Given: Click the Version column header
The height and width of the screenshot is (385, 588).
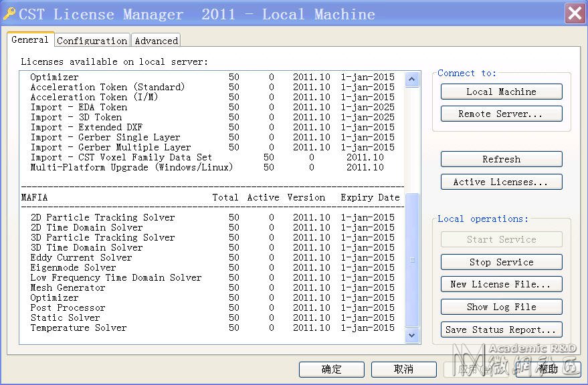Looking at the screenshot, I should [306, 198].
